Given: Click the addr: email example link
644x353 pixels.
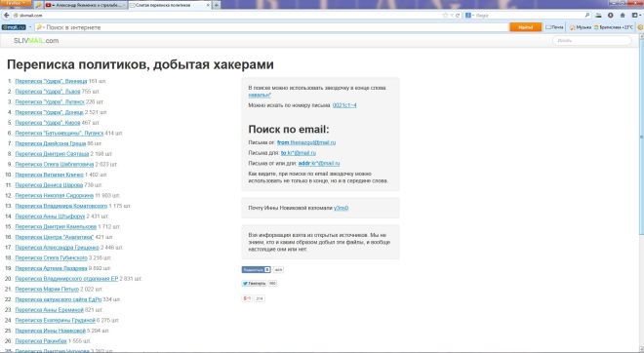Looking at the screenshot, I should tap(319, 164).
